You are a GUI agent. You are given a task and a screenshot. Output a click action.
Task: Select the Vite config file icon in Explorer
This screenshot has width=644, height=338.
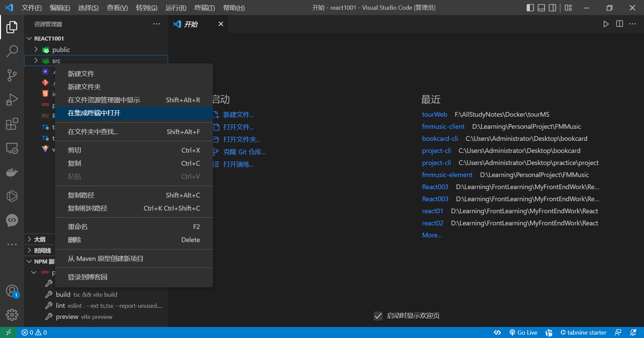(x=45, y=149)
